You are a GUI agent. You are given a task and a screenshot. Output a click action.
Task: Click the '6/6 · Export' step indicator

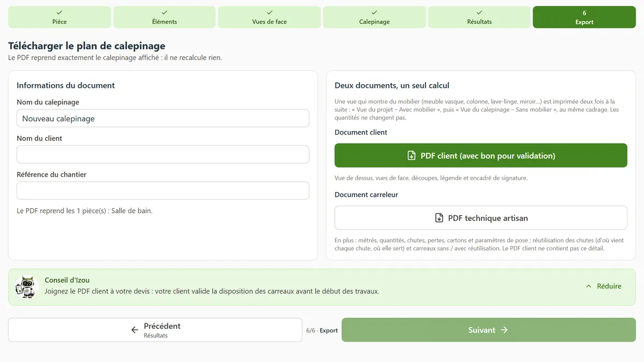322,330
